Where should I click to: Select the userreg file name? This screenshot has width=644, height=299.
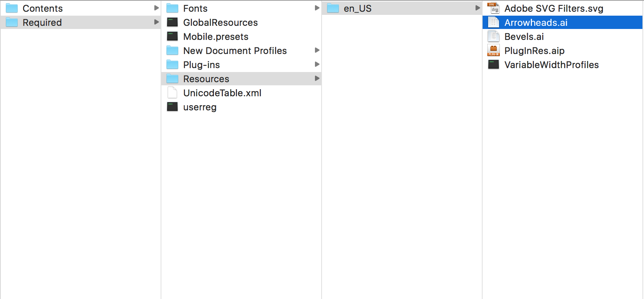click(x=200, y=107)
